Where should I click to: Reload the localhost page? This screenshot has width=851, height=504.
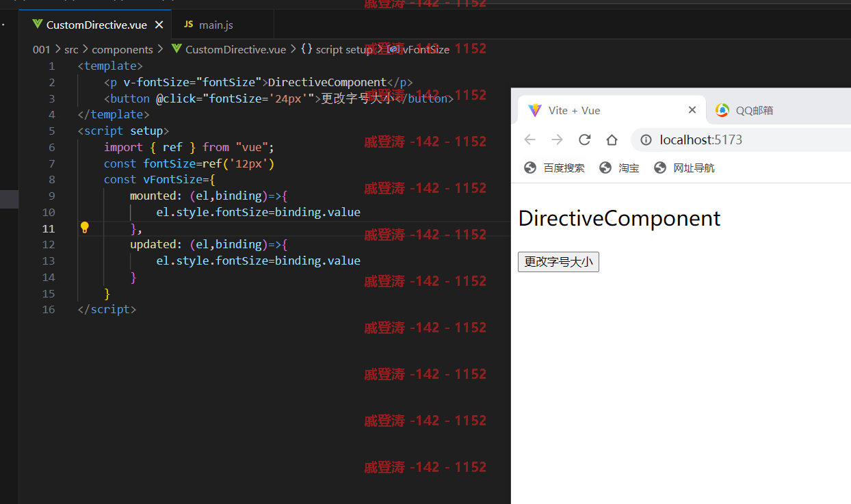pos(584,140)
